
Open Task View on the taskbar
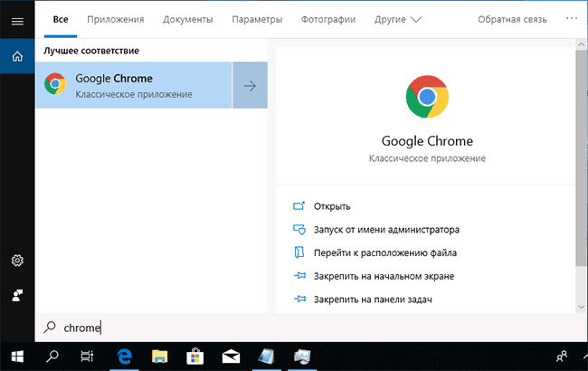pyautogui.click(x=87, y=357)
